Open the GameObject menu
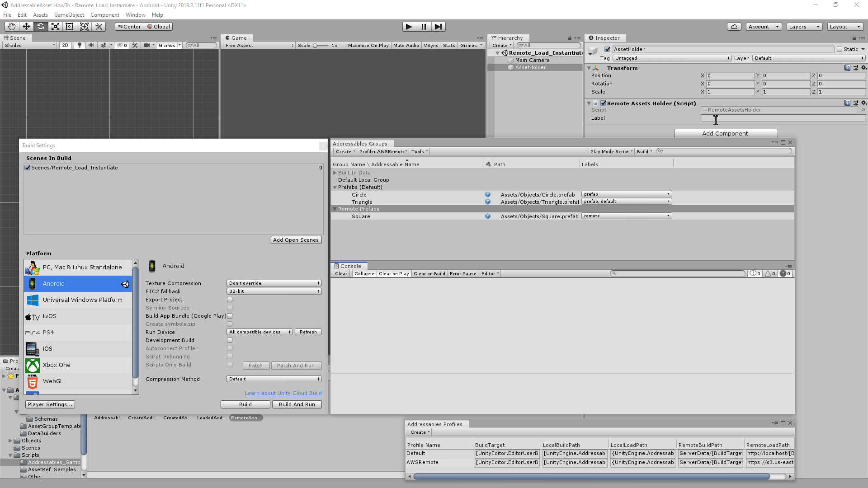The height and width of the screenshot is (488, 868). click(x=68, y=15)
